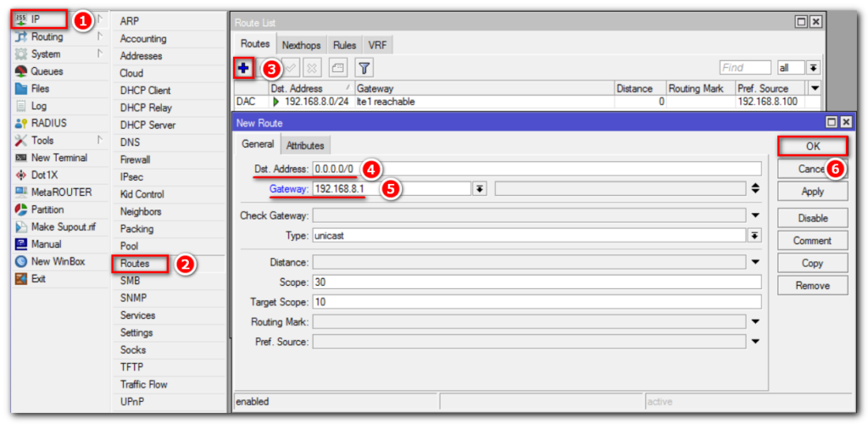The image size is (868, 424).
Task: Open the 'all' filter dropdown in Route List
Action: point(813,68)
